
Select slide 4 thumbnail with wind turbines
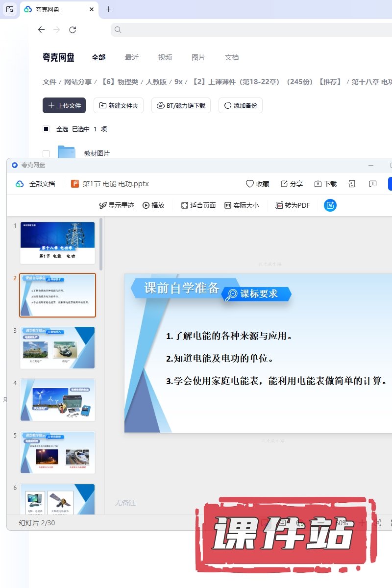[57, 400]
